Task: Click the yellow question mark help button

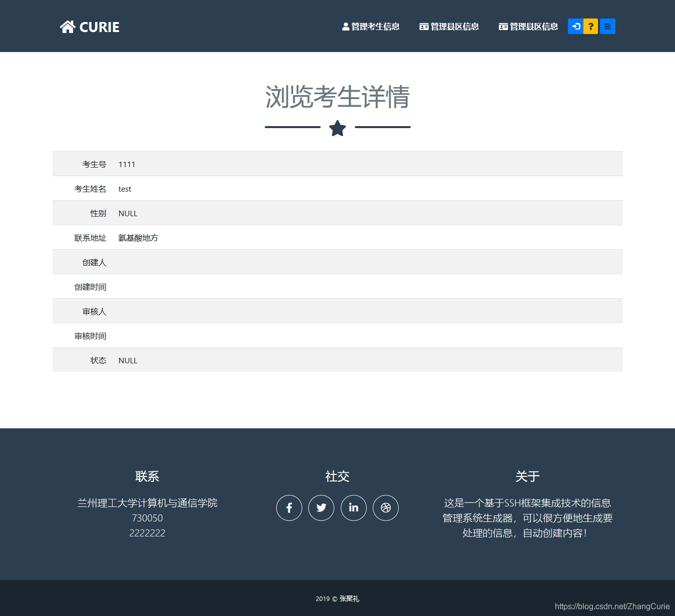Action: (x=591, y=27)
